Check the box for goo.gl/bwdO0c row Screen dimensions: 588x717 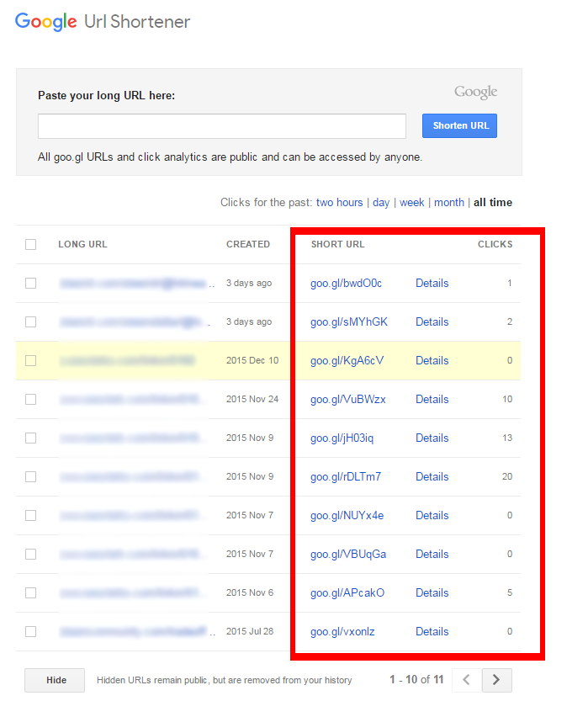pos(31,284)
